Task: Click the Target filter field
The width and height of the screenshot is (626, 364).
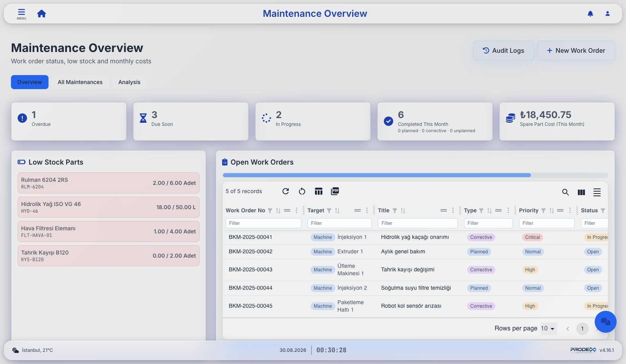Action: 340,223
